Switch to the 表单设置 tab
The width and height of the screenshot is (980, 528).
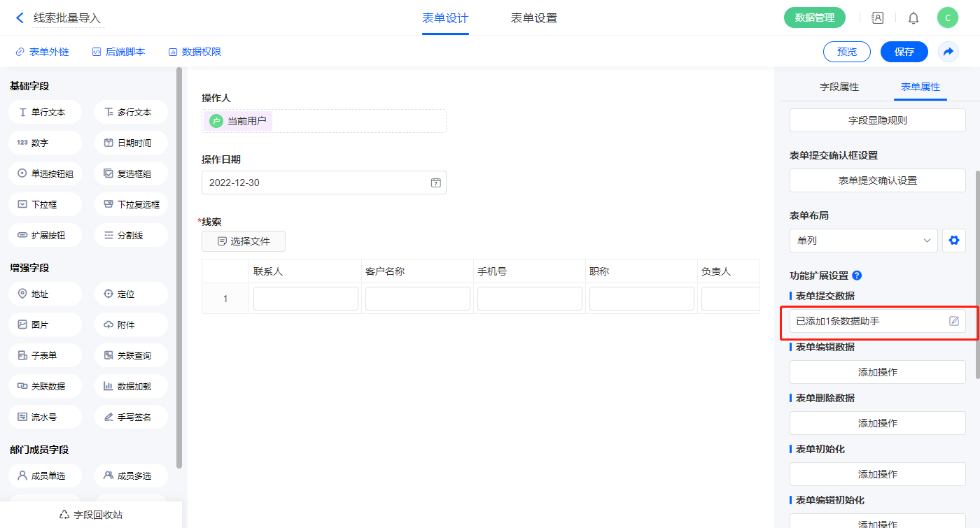[x=534, y=18]
